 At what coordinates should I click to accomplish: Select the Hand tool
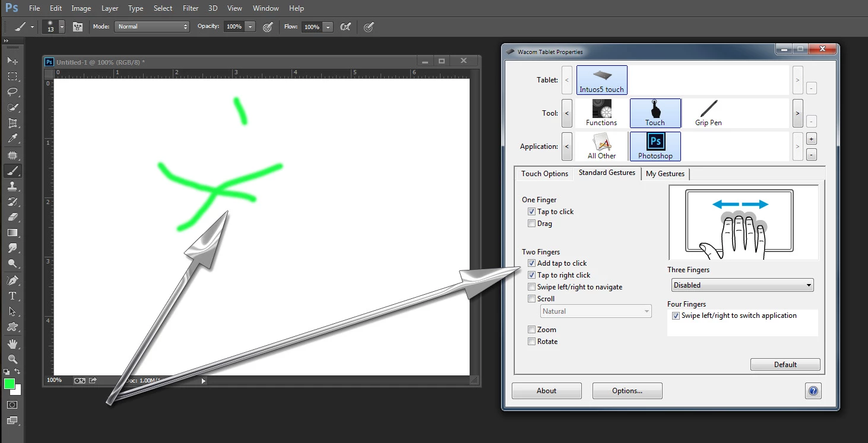point(12,343)
